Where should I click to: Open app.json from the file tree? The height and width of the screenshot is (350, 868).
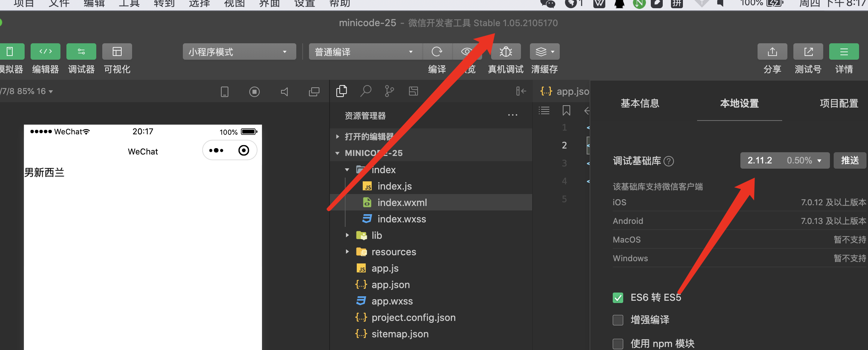tap(431, 285)
